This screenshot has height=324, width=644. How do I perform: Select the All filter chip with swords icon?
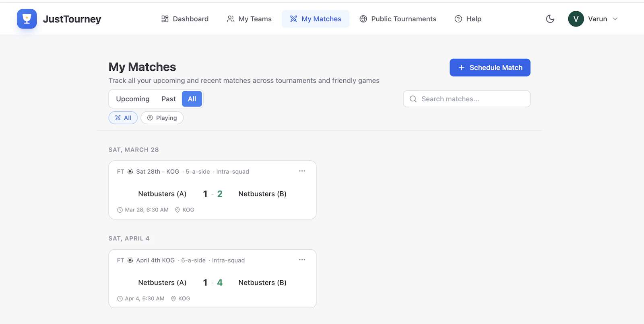point(123,118)
